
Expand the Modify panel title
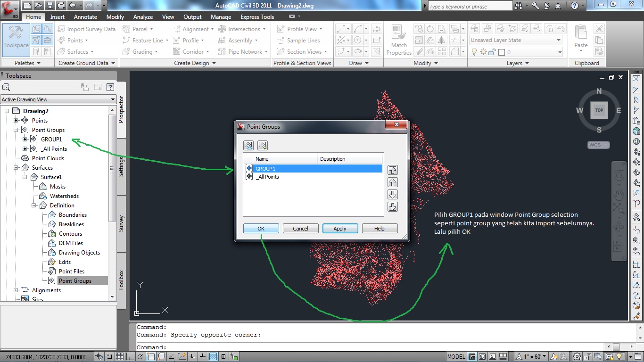[x=426, y=63]
